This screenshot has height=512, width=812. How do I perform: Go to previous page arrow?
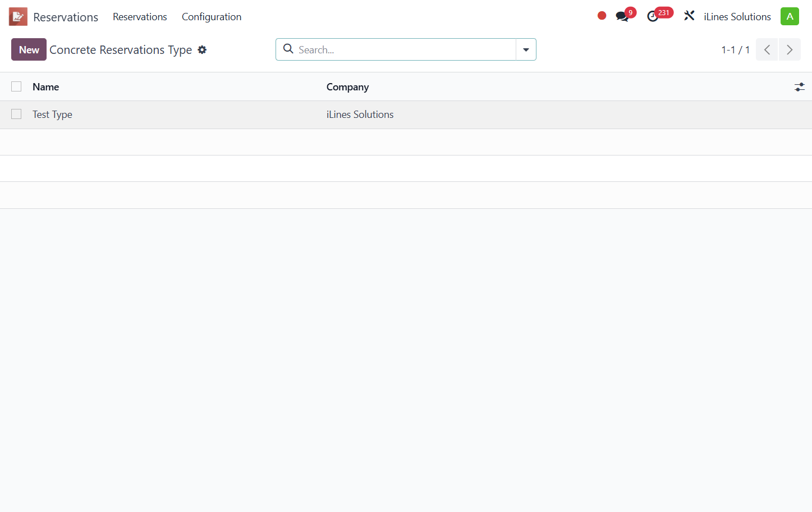pos(767,49)
